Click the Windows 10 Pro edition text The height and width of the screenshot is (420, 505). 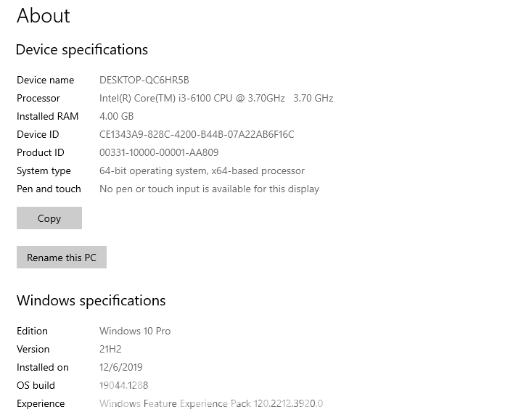click(x=135, y=331)
